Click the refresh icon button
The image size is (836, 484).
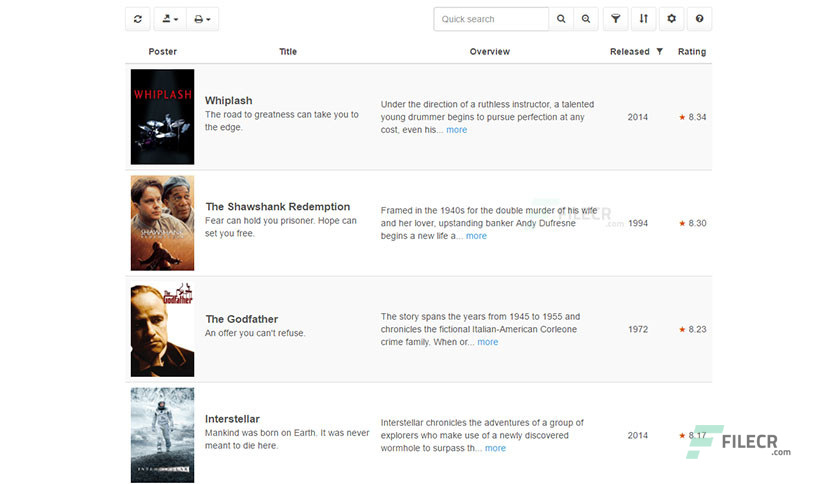[138, 19]
